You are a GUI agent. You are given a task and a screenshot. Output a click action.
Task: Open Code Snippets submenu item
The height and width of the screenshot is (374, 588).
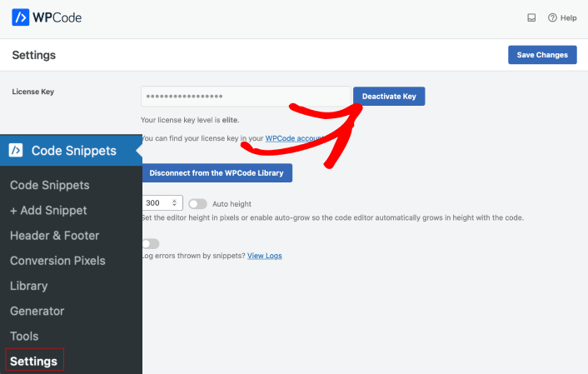tap(49, 185)
